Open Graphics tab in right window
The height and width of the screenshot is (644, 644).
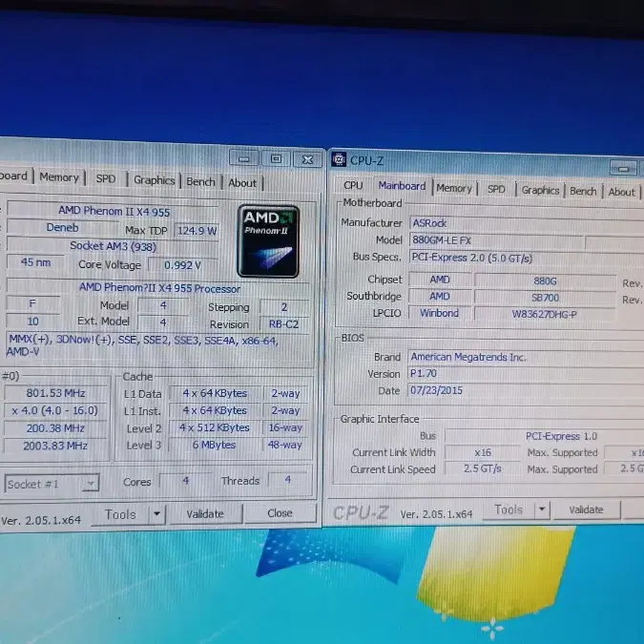pyautogui.click(x=541, y=190)
